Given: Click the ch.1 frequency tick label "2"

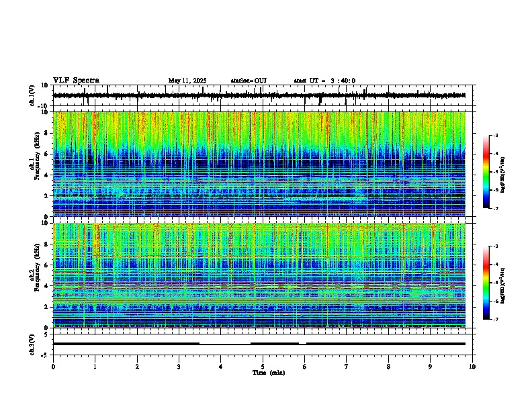Looking at the screenshot, I should point(47,196).
